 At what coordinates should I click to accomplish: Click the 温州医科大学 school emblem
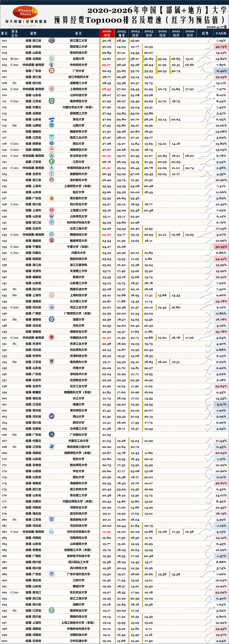(x=52, y=180)
